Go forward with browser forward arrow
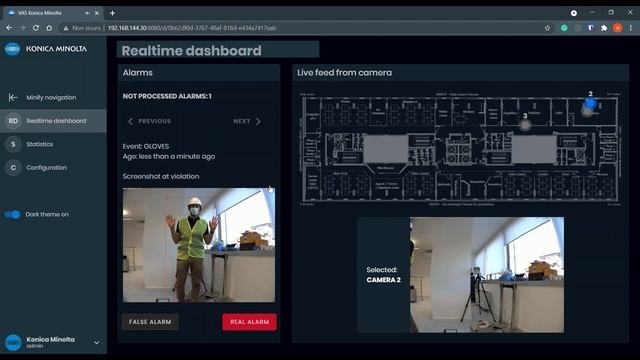640x360 pixels. click(22, 28)
